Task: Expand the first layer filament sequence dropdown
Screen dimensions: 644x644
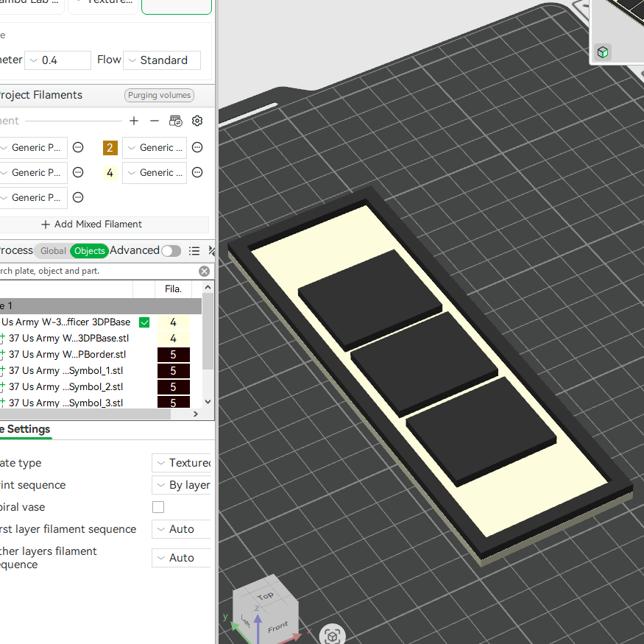Action: 181,529
